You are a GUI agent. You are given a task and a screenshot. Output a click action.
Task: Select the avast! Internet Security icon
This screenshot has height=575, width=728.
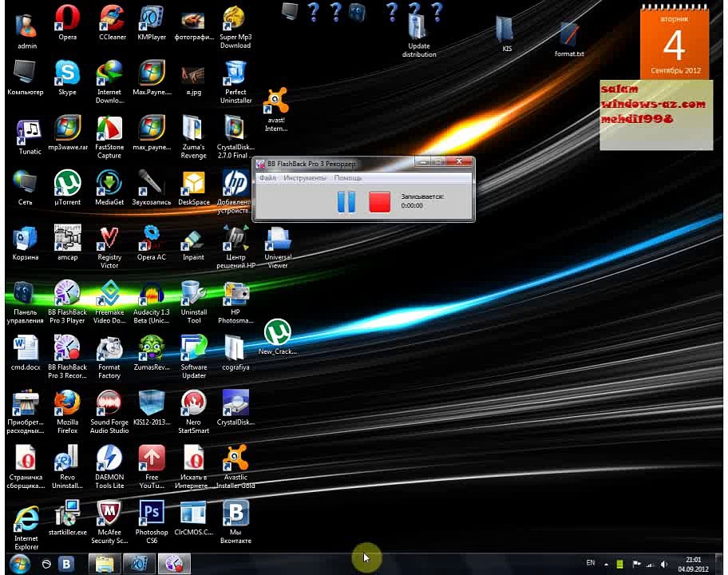click(x=276, y=109)
